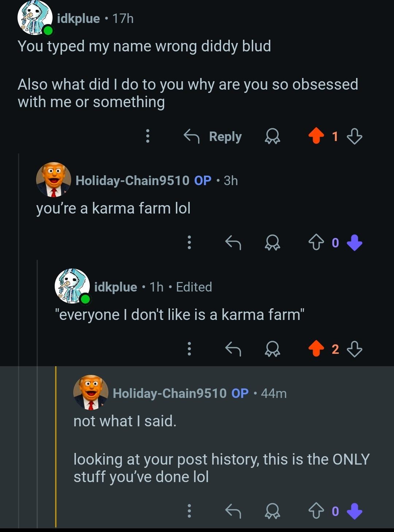Award the "everyone I don't like" comment
The height and width of the screenshot is (532, 394).
[x=272, y=349]
